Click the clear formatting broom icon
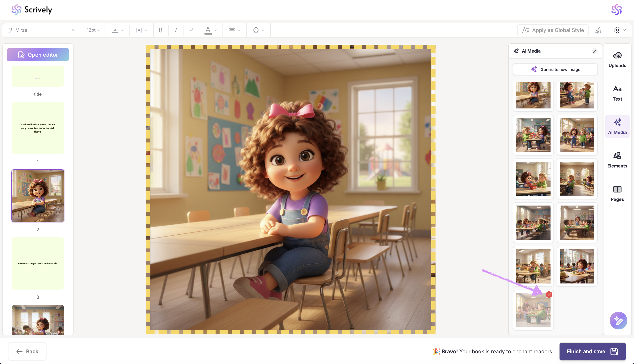The height and width of the screenshot is (364, 634). pyautogui.click(x=598, y=30)
